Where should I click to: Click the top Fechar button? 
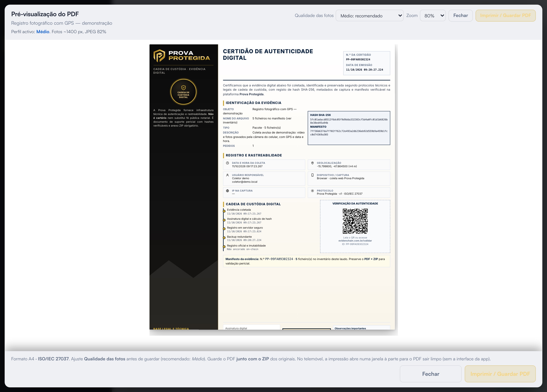click(460, 15)
